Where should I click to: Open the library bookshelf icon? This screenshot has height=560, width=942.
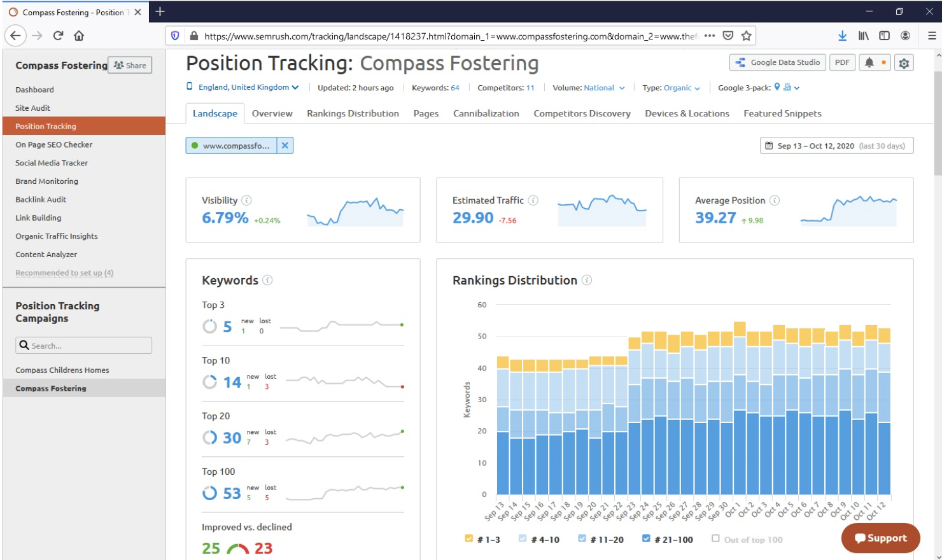863,36
